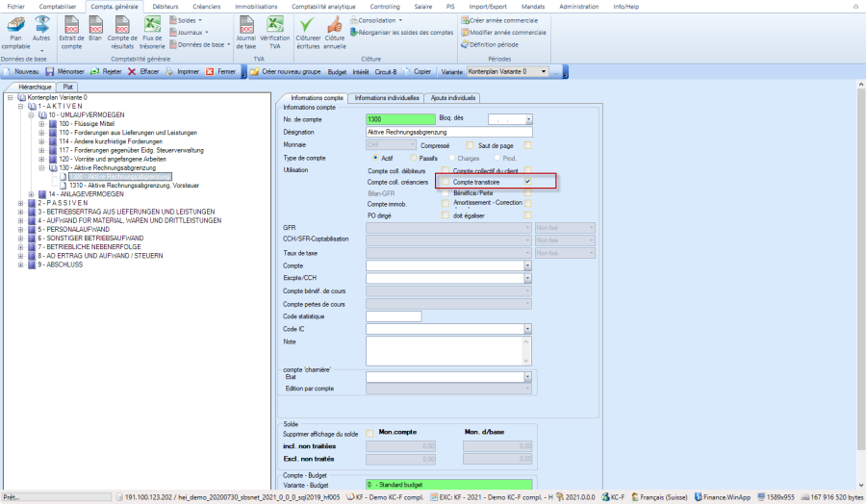Open the Débiteurs menu tab
Image resolution: width=866 pixels, height=504 pixels.
point(166,7)
